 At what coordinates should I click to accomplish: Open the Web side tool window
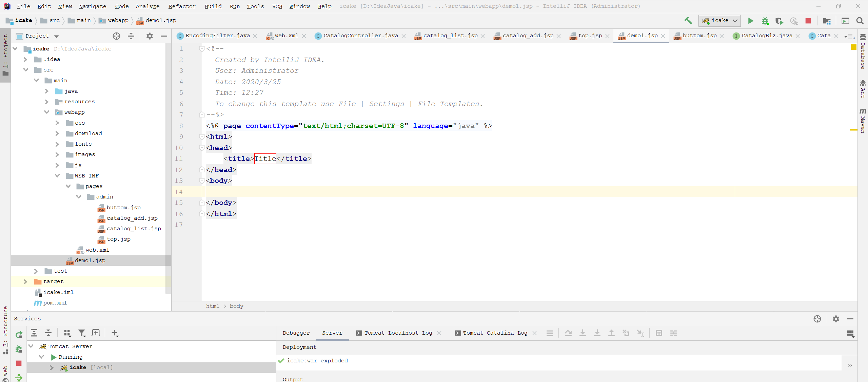pyautogui.click(x=5, y=373)
